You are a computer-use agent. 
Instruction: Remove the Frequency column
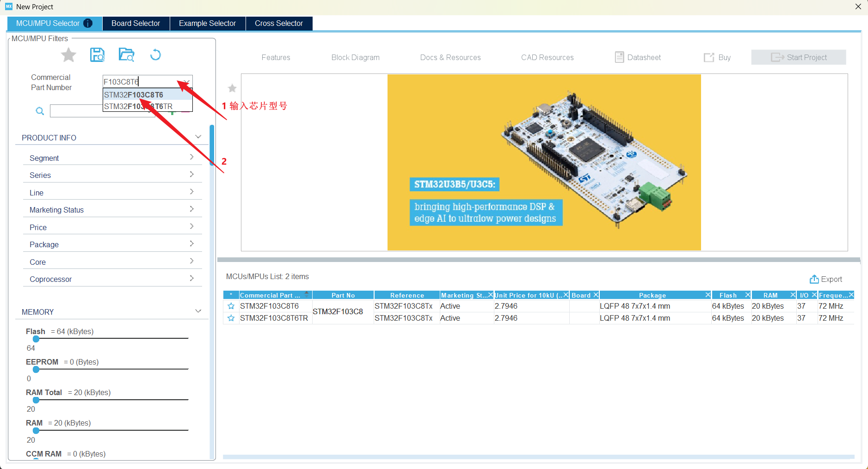click(851, 295)
